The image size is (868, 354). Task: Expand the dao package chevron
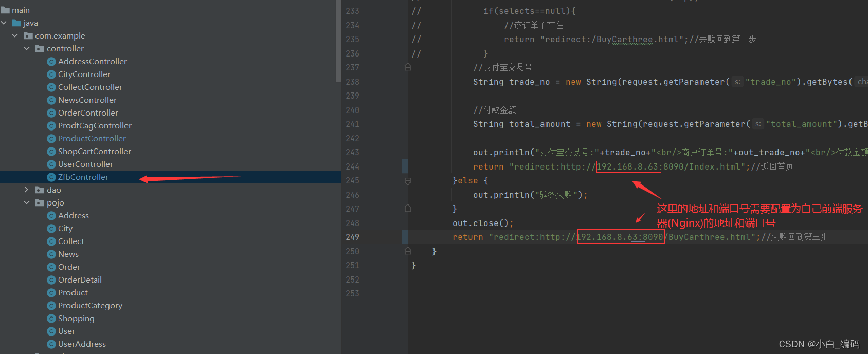pos(27,190)
